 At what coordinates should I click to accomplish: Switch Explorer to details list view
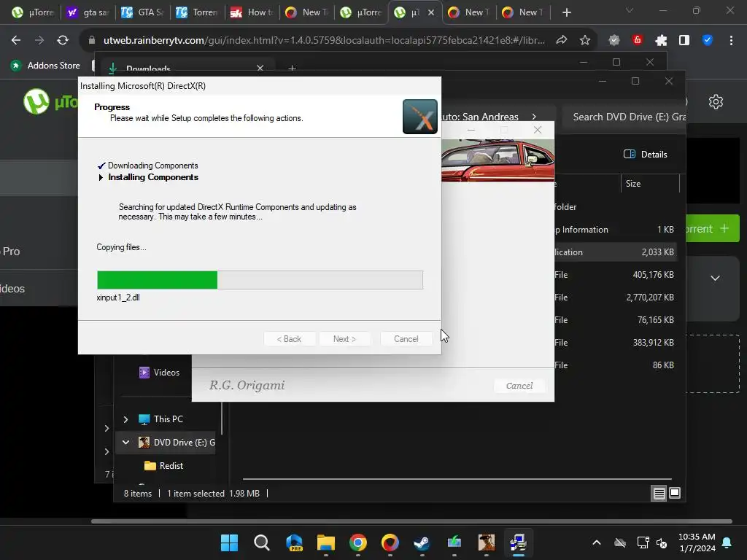659,494
